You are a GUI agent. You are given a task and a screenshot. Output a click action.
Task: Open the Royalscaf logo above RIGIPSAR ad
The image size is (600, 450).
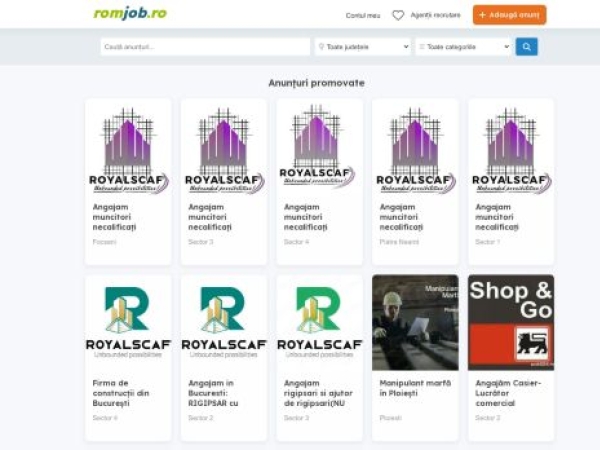[224, 323]
